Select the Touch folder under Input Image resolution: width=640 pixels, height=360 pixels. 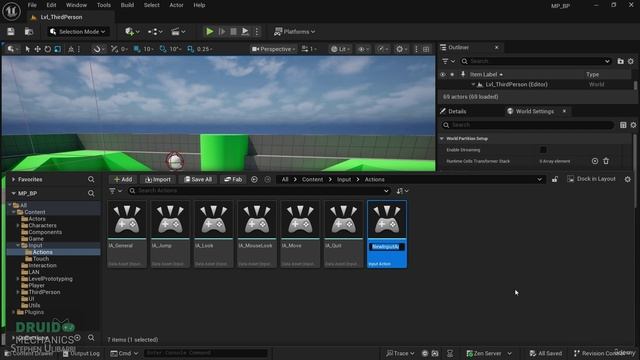[x=40, y=259]
